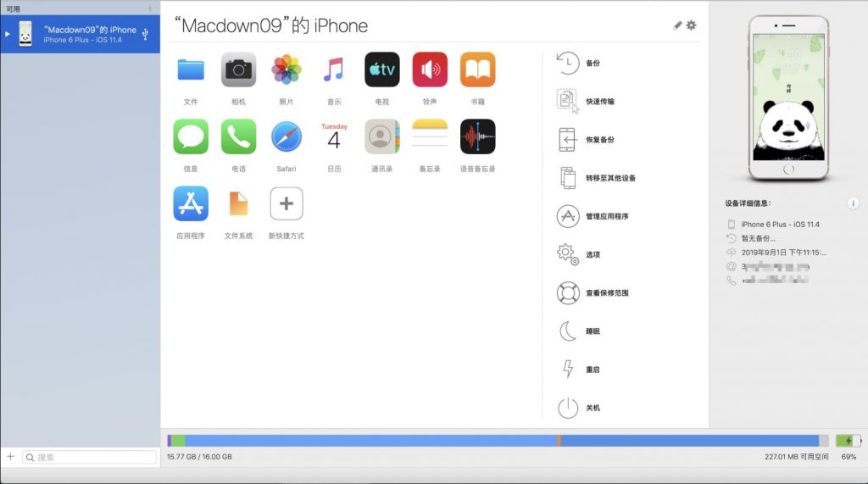Open the 信息 (Messages) icon

[191, 136]
